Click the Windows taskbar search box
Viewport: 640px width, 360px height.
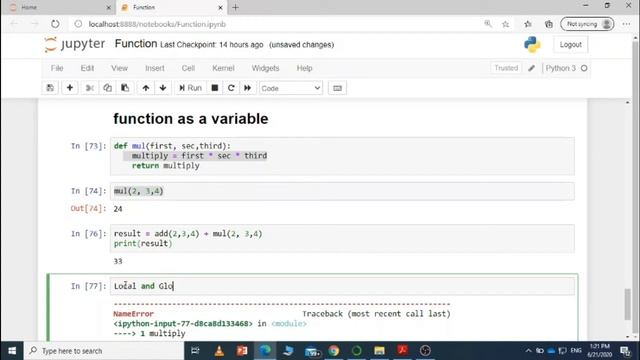104,351
